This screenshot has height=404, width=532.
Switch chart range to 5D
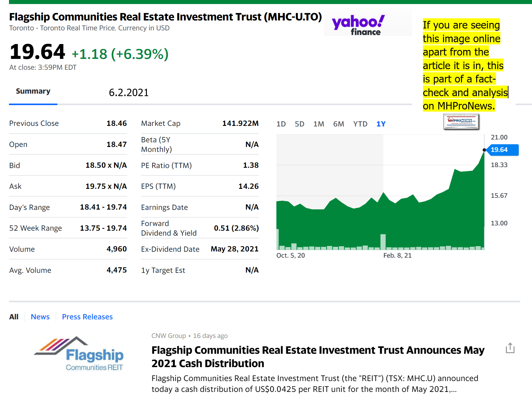(x=299, y=124)
